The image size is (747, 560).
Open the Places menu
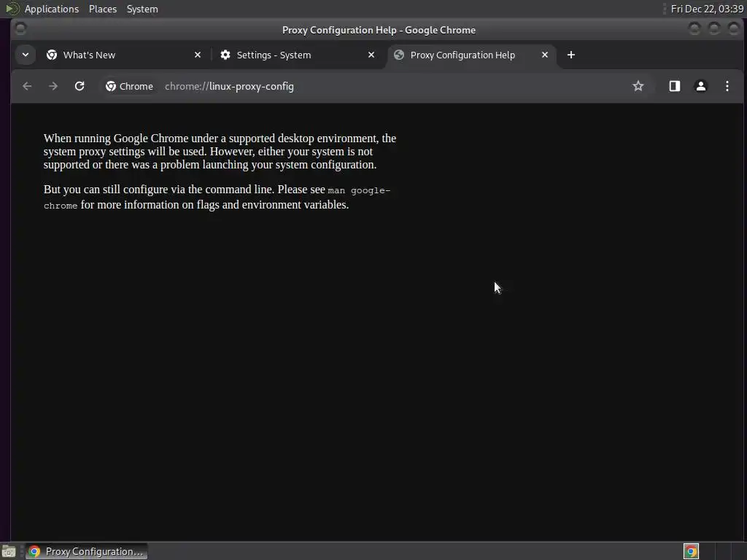pyautogui.click(x=102, y=9)
